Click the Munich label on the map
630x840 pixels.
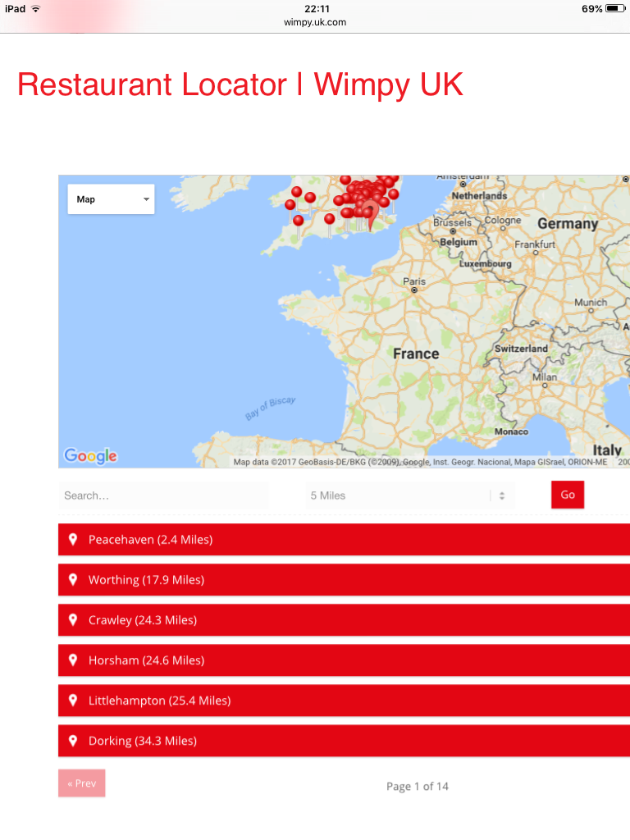pyautogui.click(x=591, y=303)
